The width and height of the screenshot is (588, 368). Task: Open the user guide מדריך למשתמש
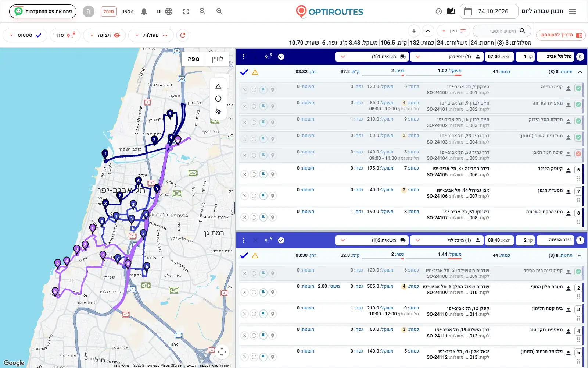pos(561,35)
